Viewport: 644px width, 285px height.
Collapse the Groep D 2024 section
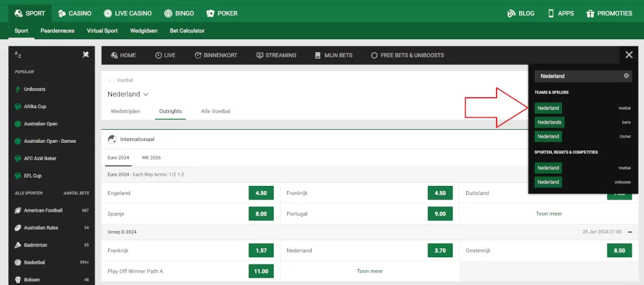pos(630,232)
